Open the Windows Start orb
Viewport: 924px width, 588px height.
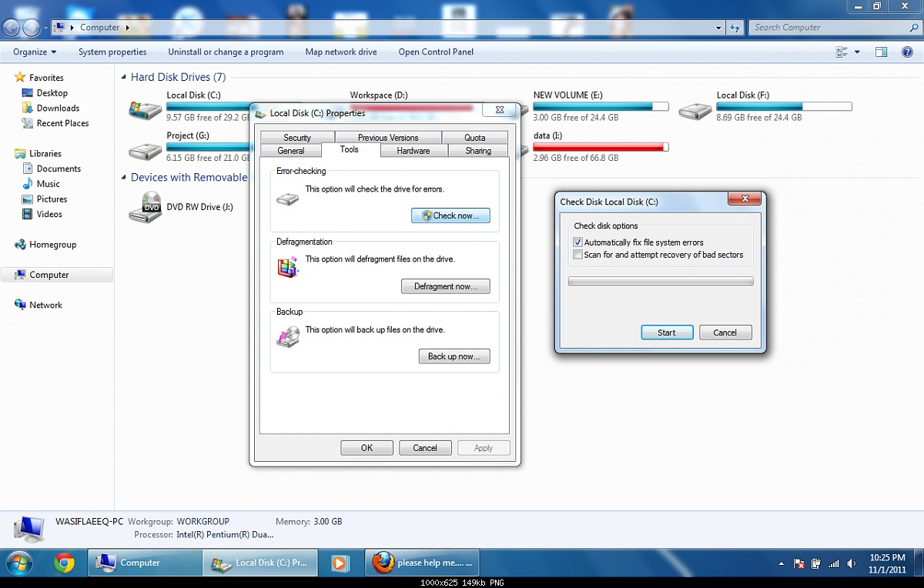18,563
